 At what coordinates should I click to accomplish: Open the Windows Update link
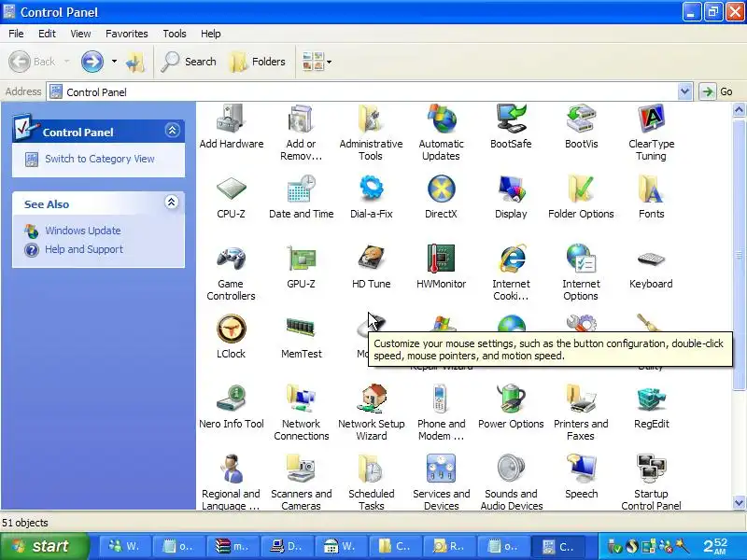coord(82,231)
